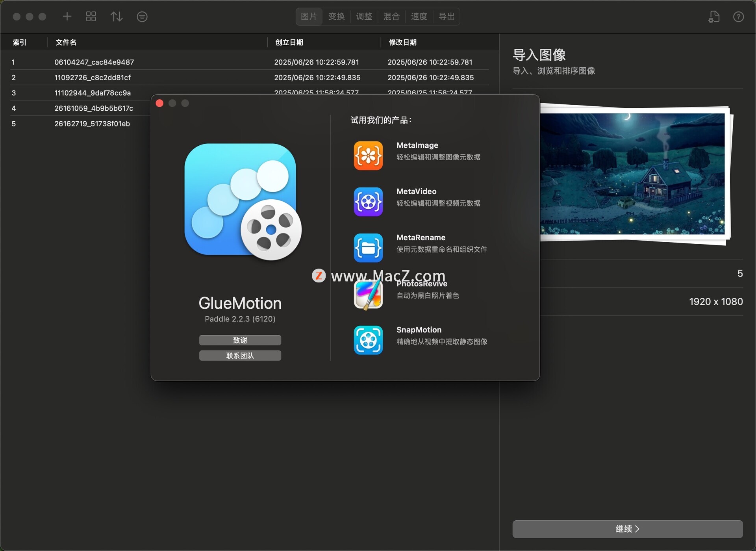Click the 联系团队 button

click(240, 355)
